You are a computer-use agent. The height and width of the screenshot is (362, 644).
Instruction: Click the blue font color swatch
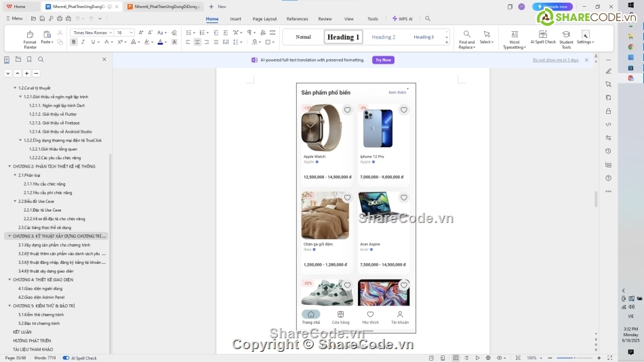160,42
